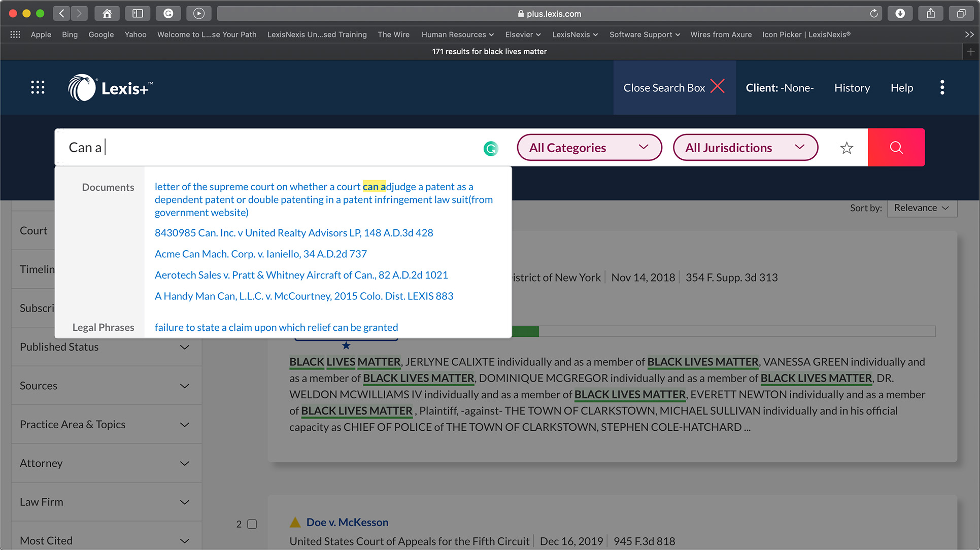This screenshot has width=980, height=550.
Task: Open the Help menu
Action: point(901,88)
